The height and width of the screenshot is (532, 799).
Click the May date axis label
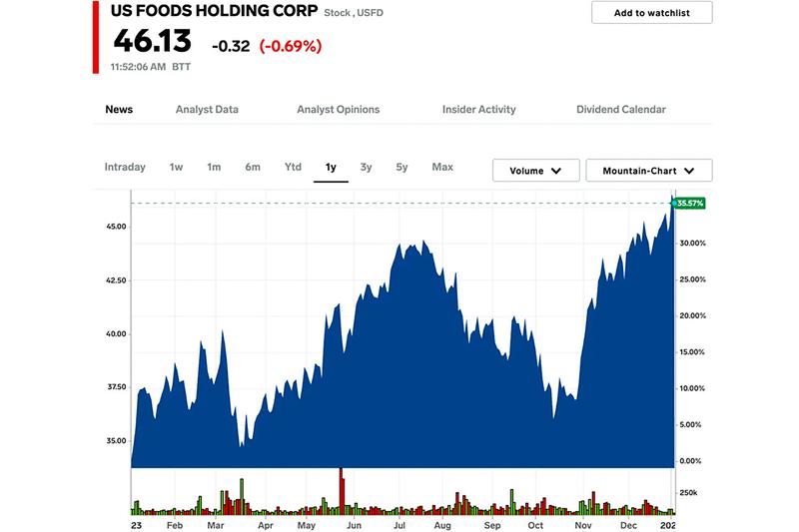[307, 525]
